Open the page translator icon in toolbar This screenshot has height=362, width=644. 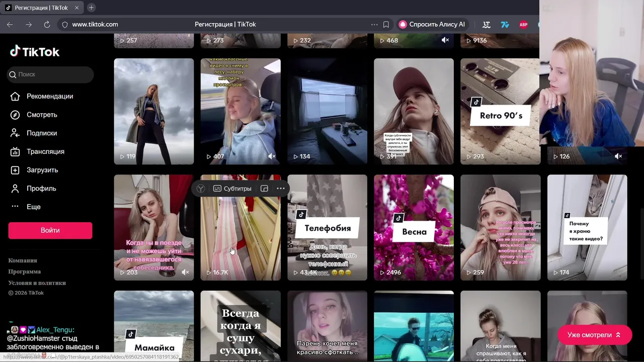(x=487, y=24)
